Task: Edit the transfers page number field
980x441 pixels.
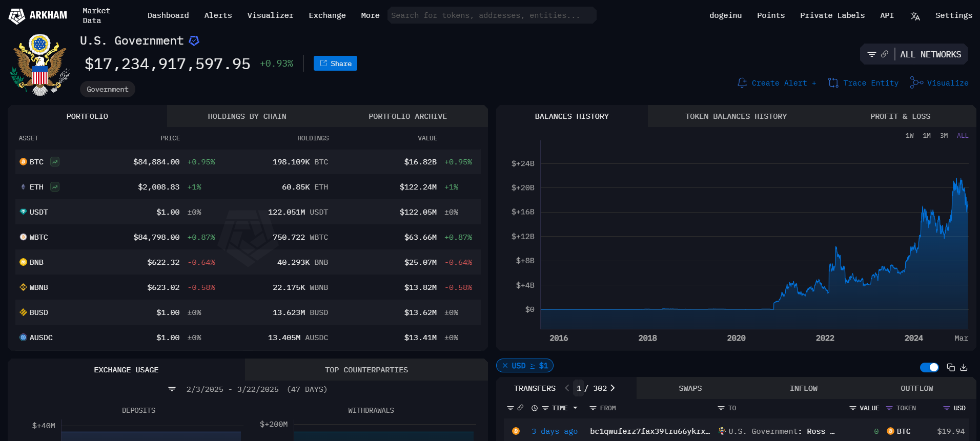Action: pos(579,388)
